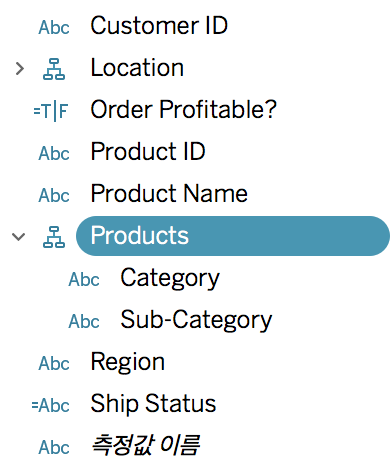The image size is (392, 472).
Task: Click the hierarchy icon next to Location
Action: coord(54,69)
